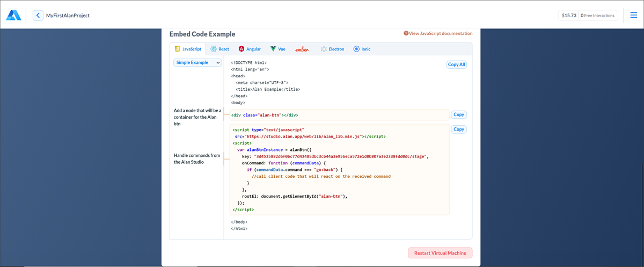Expand the Simple Example dropdown
The image size is (644, 267).
(x=197, y=62)
